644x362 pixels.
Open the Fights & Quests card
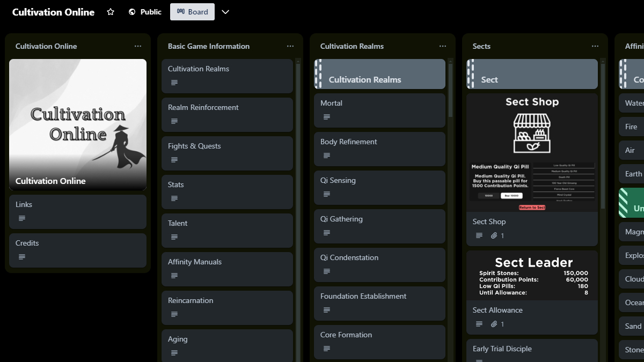pyautogui.click(x=227, y=153)
